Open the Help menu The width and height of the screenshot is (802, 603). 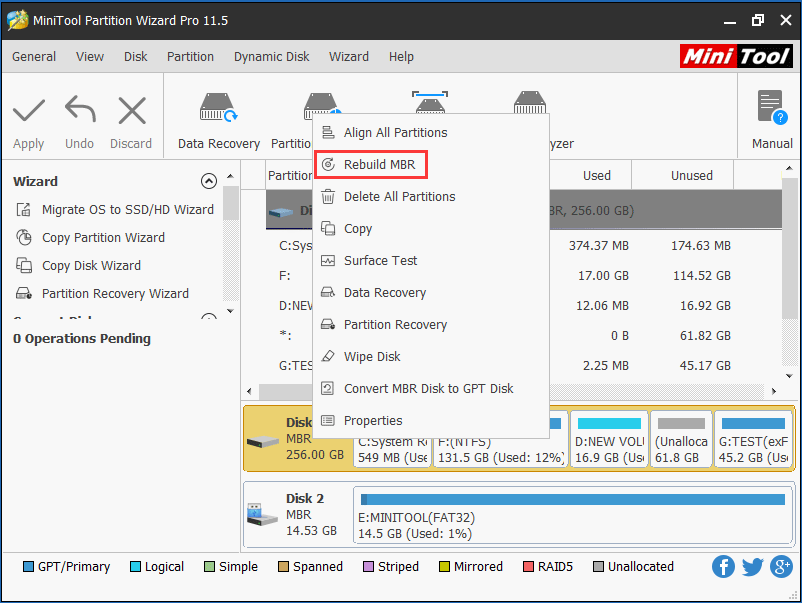(401, 56)
